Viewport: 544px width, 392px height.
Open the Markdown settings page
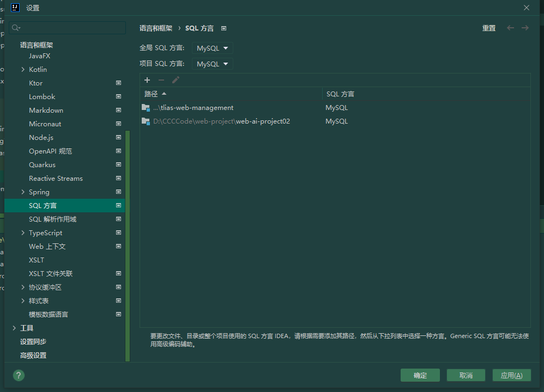[46, 110]
